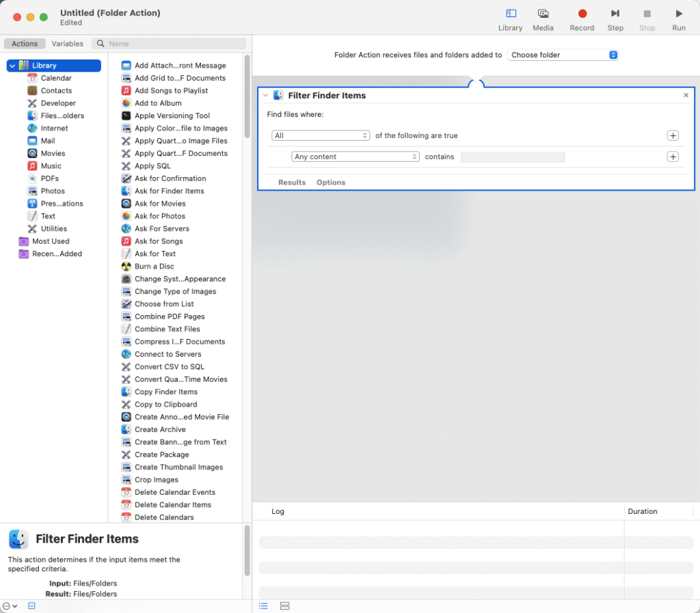The height and width of the screenshot is (613, 700).
Task: Click the Add Songs to Playlist icon
Action: 126,91
